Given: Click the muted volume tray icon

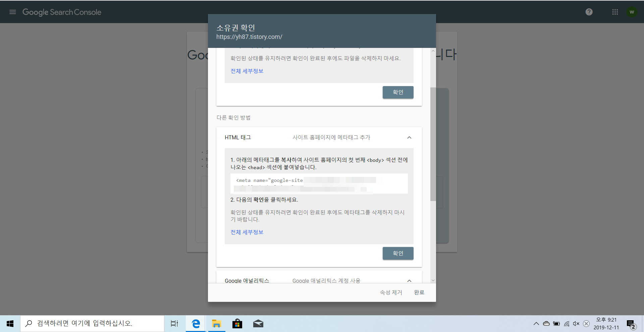Looking at the screenshot, I should point(576,324).
